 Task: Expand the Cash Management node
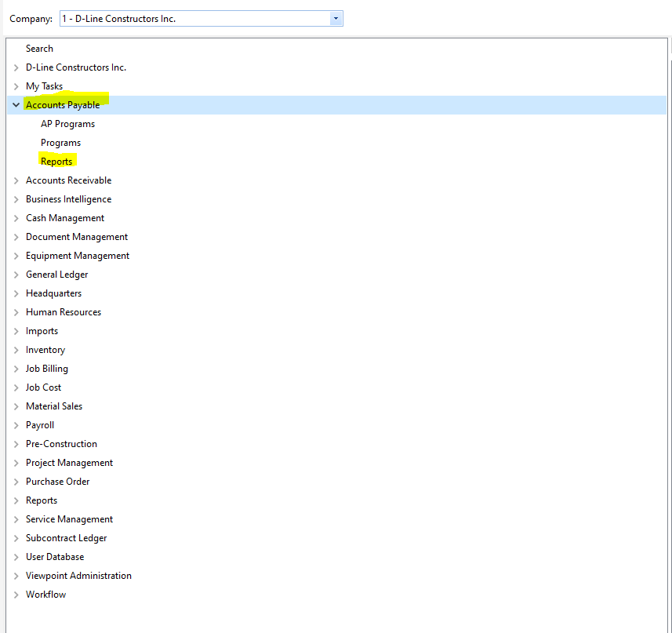pyautogui.click(x=16, y=219)
